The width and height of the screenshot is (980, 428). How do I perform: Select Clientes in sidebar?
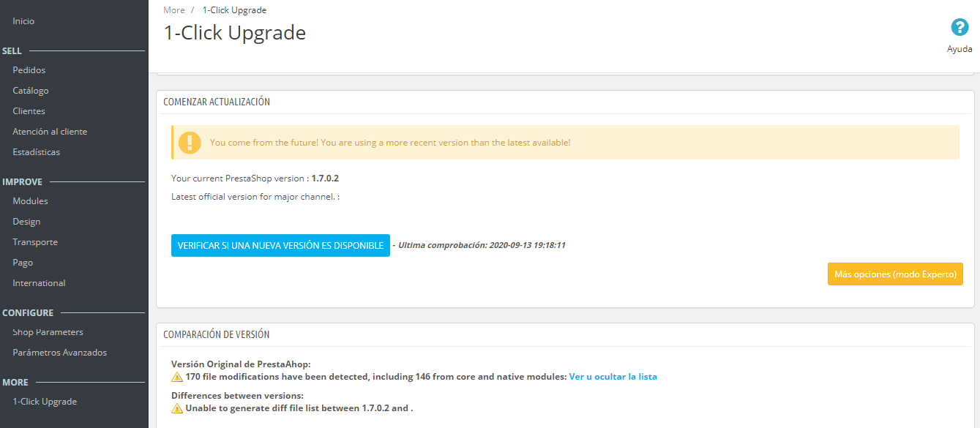(29, 111)
